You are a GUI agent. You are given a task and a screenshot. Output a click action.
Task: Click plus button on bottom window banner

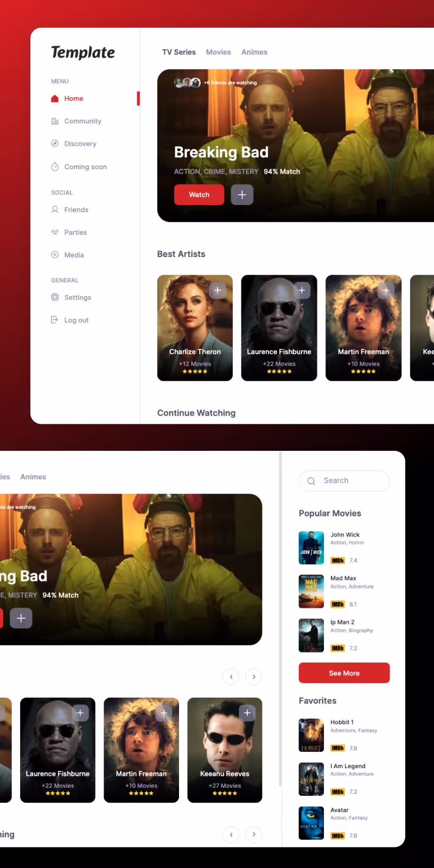[21, 618]
